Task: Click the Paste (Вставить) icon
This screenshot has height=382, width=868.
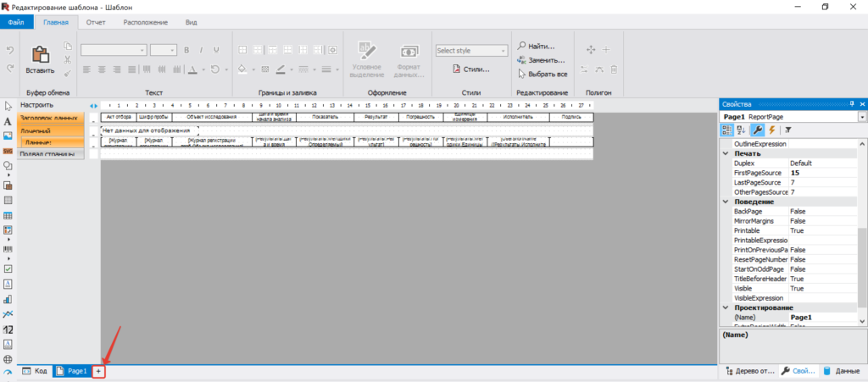Action: (x=40, y=54)
